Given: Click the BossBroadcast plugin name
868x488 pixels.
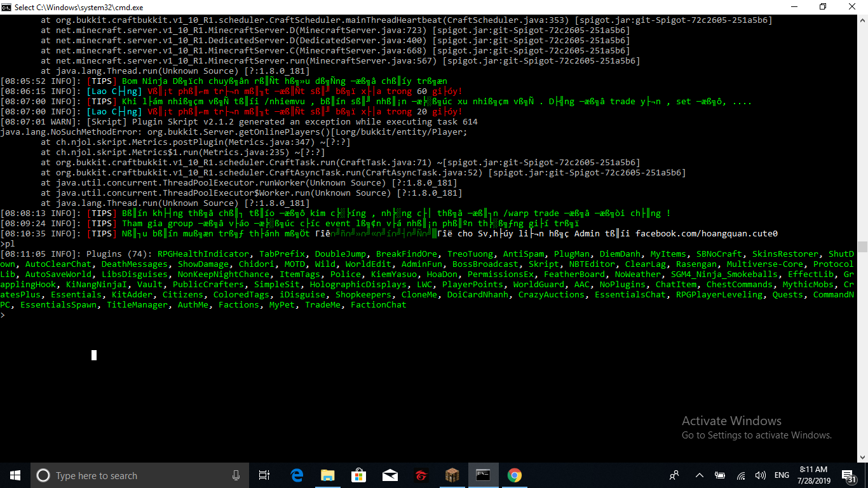Looking at the screenshot, I should point(485,264).
